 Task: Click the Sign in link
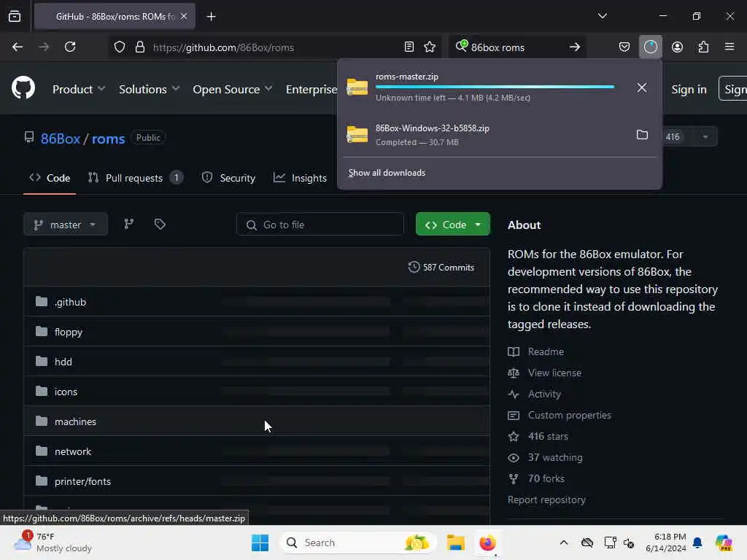click(689, 89)
